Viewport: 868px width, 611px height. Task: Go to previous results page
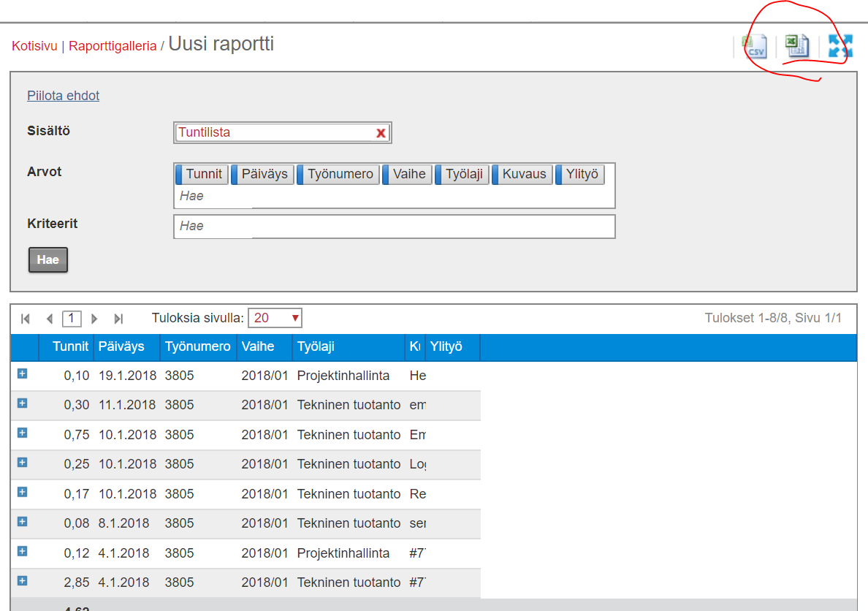[50, 319]
